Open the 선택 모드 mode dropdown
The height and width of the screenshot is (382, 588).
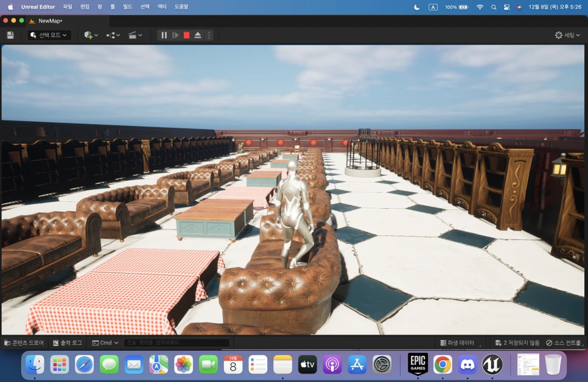pos(49,35)
